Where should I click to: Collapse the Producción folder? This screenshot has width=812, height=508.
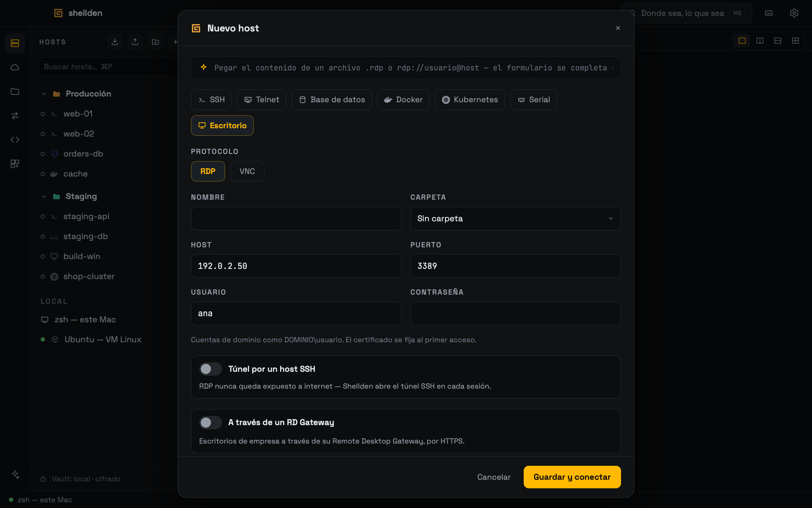(44, 94)
